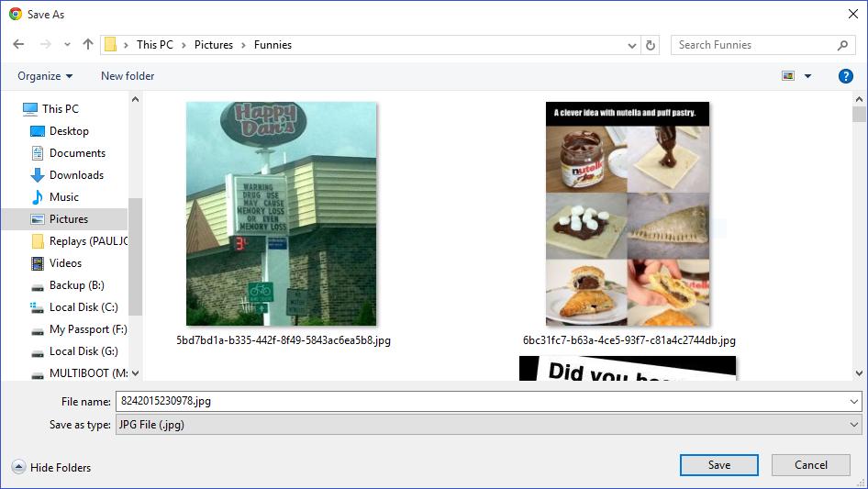868x489 pixels.
Task: Open MULTIBOOT (M:) drive
Action: tap(89, 373)
